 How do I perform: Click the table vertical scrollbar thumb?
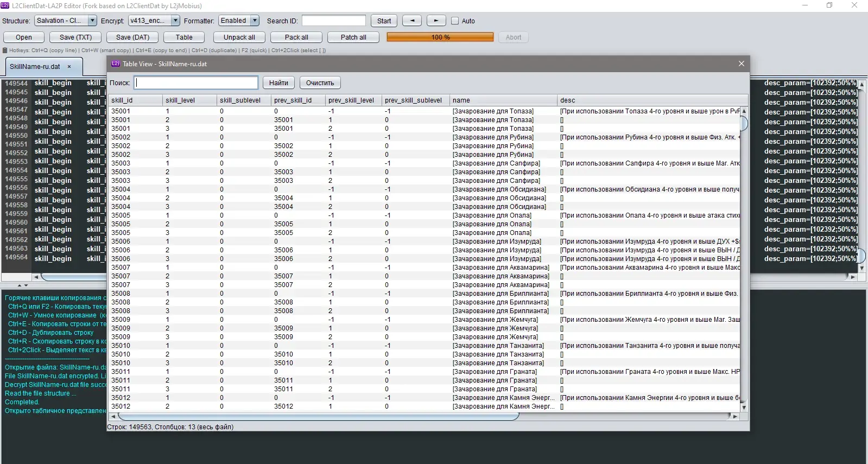(744, 123)
